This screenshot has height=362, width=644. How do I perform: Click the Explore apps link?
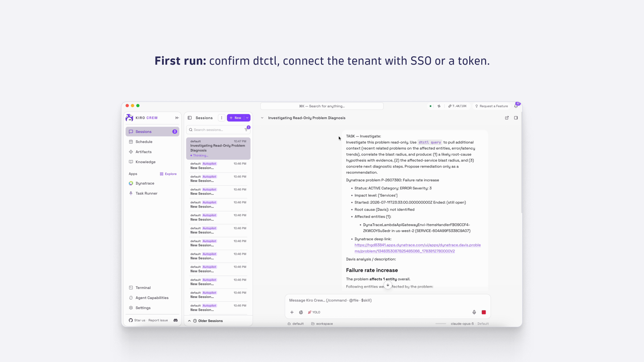pyautogui.click(x=168, y=174)
